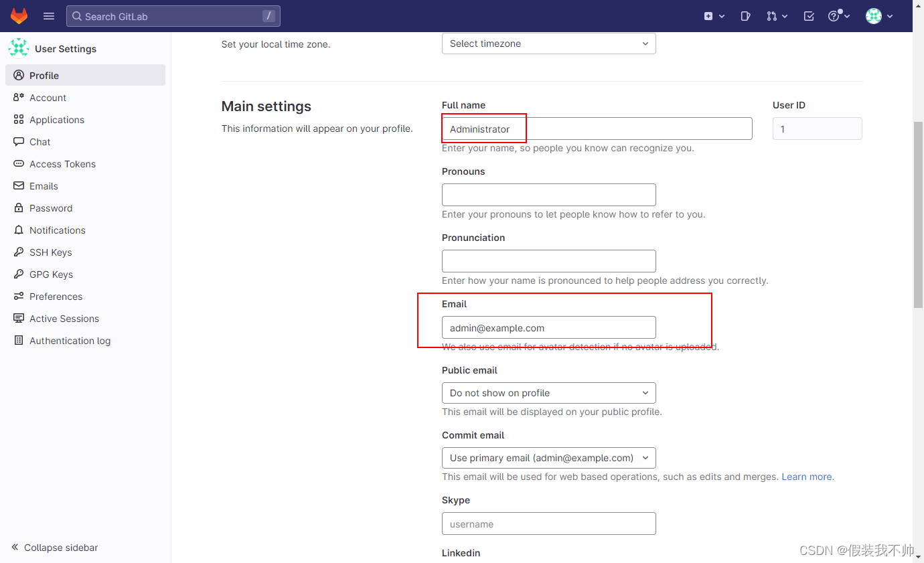Click the Applications grid icon
Screen dimensions: 924x563
[x=19, y=120]
